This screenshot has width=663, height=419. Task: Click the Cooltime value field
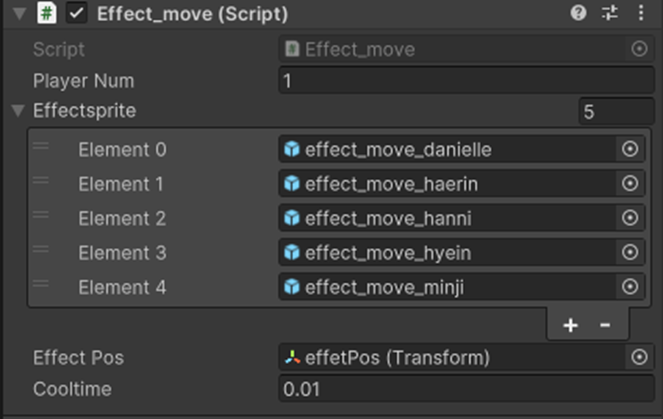point(466,389)
